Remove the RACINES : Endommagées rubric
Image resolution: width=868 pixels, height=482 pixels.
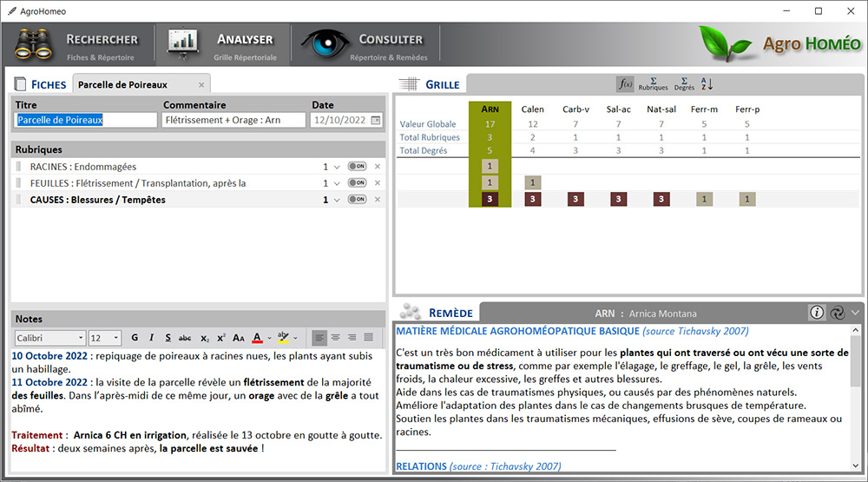coord(378,166)
